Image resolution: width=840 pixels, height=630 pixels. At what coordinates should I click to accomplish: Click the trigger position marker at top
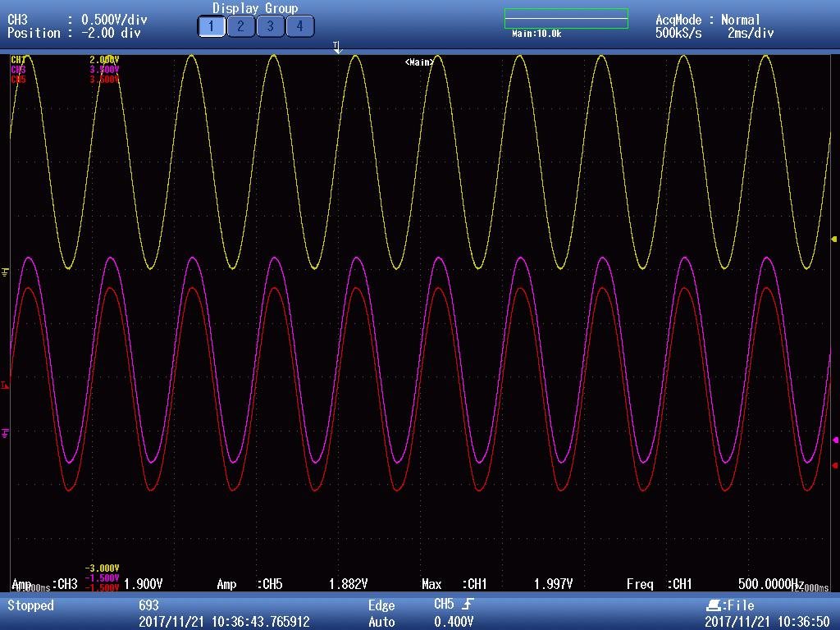(x=337, y=47)
